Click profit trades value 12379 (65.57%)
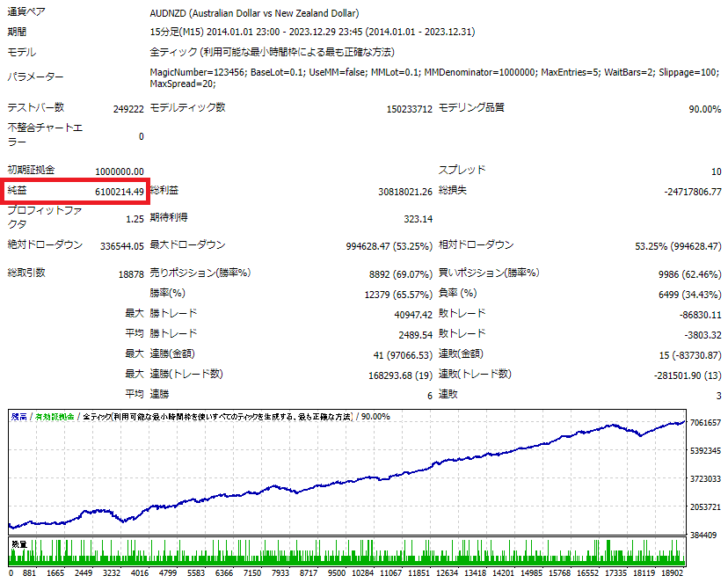728x583 pixels. coord(398,295)
